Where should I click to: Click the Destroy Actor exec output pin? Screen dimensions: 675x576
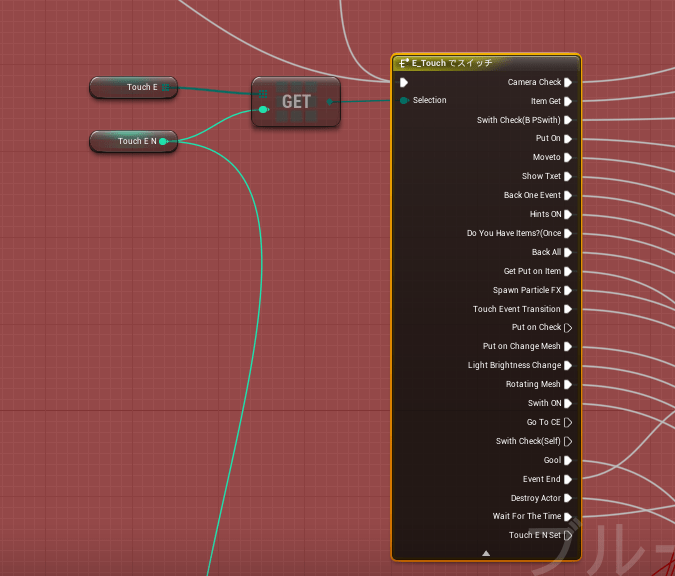pyautogui.click(x=568, y=498)
